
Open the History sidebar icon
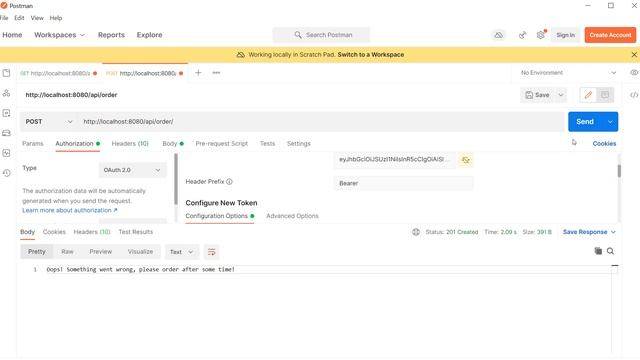click(x=7, y=173)
